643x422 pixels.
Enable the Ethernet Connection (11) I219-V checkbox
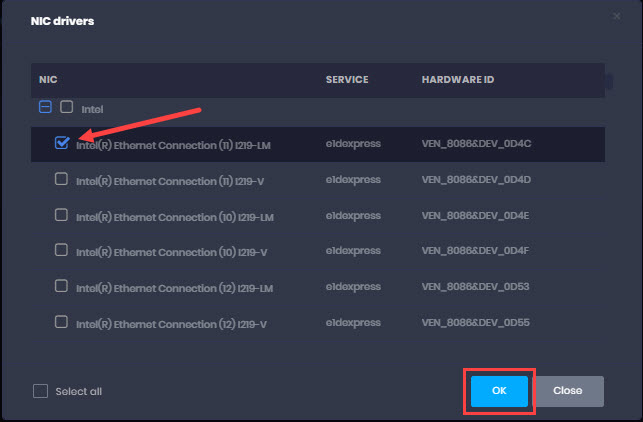coord(62,179)
